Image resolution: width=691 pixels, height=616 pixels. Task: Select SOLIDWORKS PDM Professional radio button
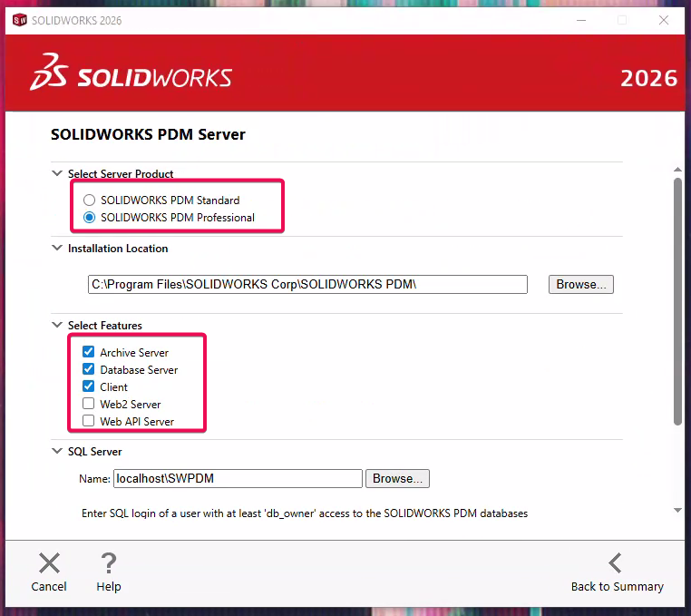click(89, 217)
